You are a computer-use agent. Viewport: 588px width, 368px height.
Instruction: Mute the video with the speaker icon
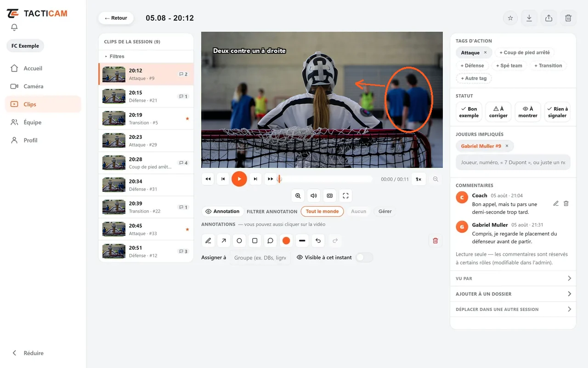coord(314,195)
